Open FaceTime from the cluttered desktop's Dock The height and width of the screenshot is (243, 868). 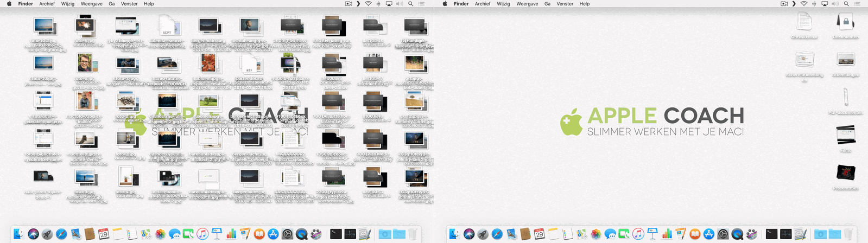188,234
